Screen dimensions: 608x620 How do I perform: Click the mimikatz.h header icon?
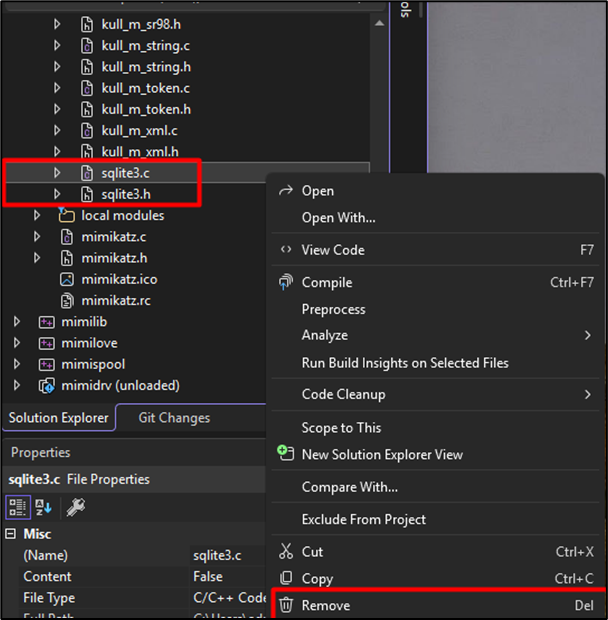(x=67, y=258)
